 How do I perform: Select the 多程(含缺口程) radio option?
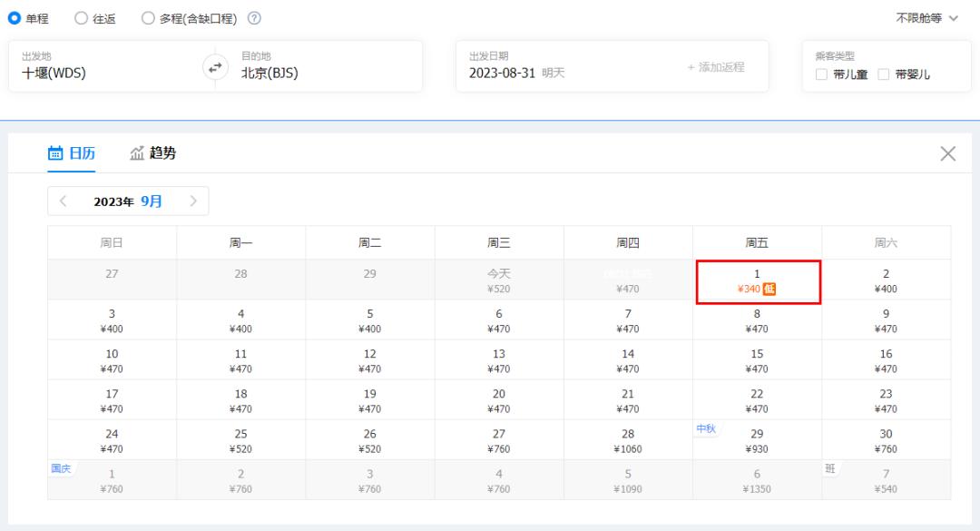(148, 18)
